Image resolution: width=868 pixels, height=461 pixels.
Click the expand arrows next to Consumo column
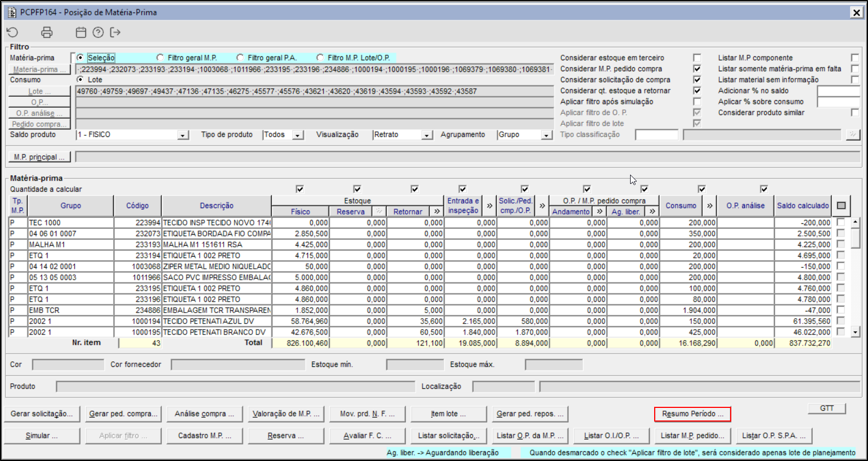709,206
